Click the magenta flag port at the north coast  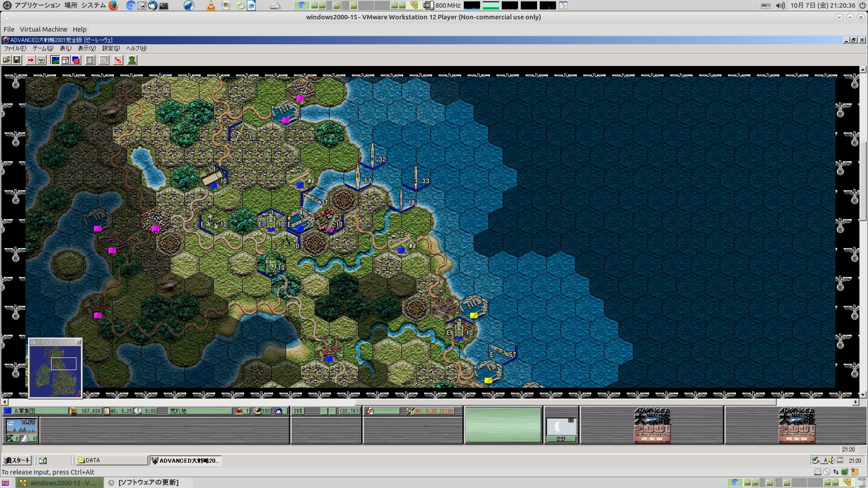(285, 113)
